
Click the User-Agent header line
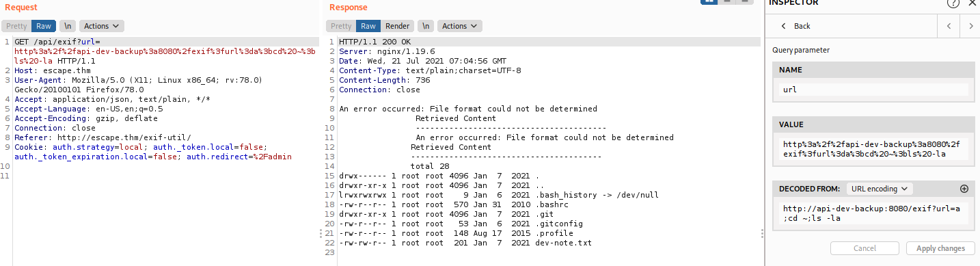(x=138, y=85)
